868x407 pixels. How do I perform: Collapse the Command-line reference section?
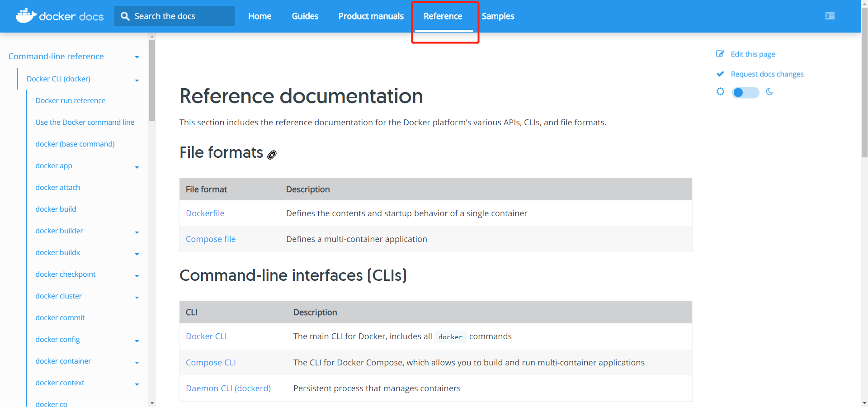pos(137,57)
